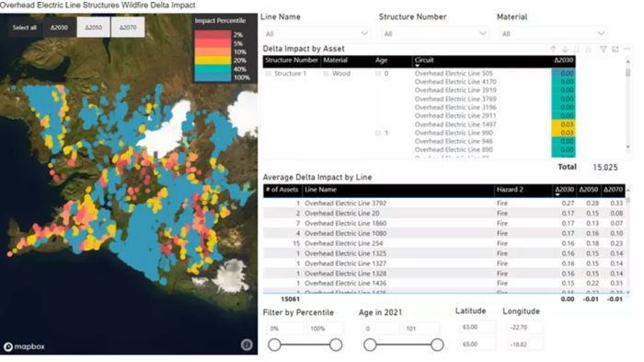The width and height of the screenshot is (644, 362).
Task: Click the drill down arrow icon
Action: click(565, 50)
